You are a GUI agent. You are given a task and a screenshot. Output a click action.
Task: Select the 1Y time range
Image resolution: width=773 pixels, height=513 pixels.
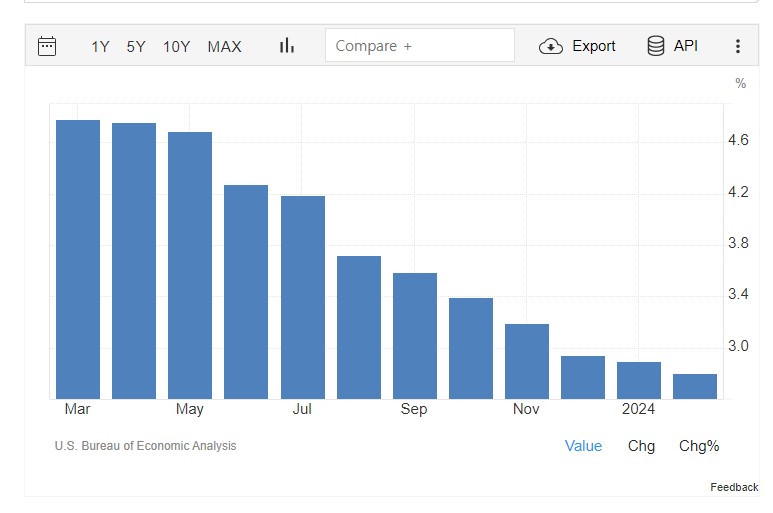point(100,47)
